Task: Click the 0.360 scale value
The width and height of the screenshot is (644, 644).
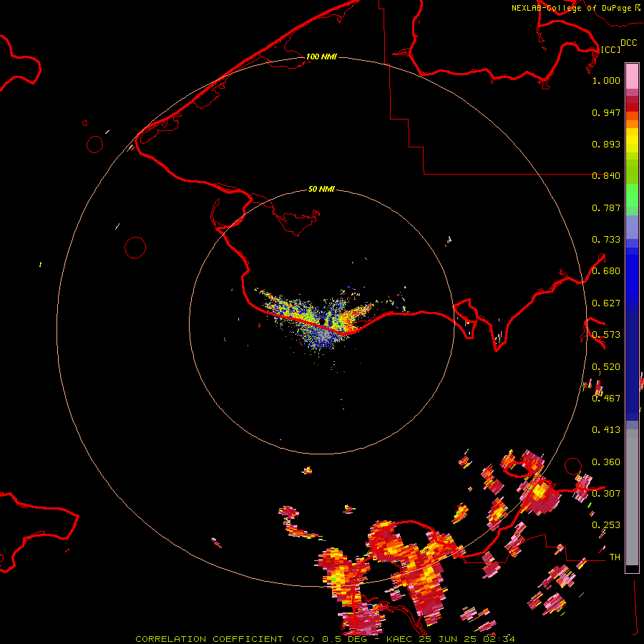Action: pos(606,462)
